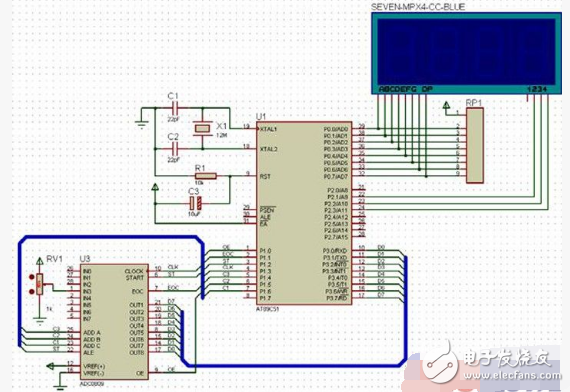Click the power arrow left of C3

(155, 187)
